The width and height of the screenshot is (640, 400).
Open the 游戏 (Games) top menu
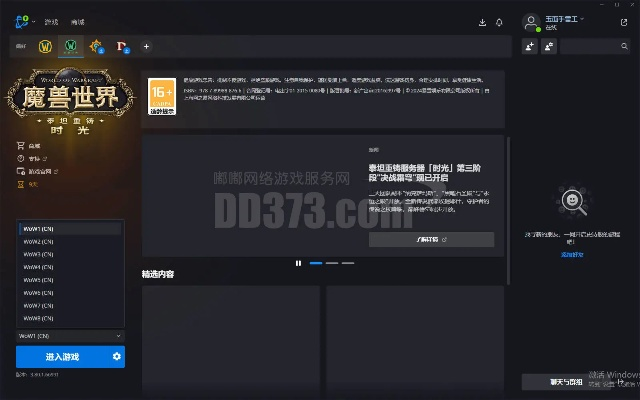(51, 22)
